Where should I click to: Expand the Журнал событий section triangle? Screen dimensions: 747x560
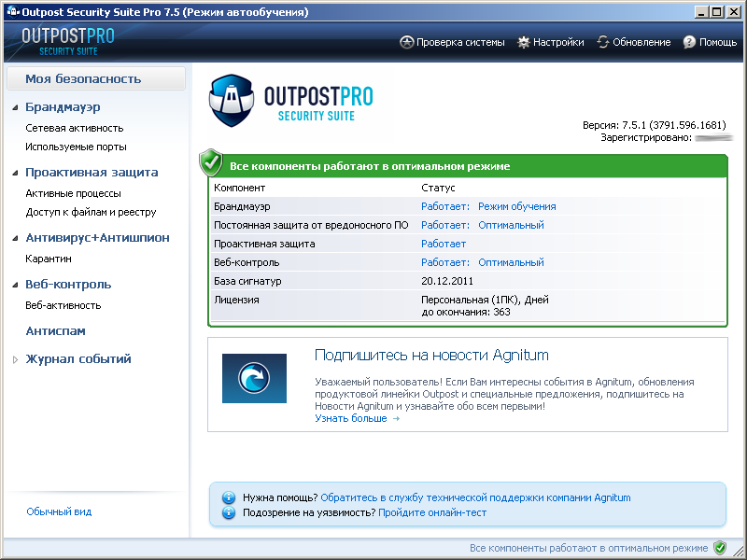click(16, 359)
